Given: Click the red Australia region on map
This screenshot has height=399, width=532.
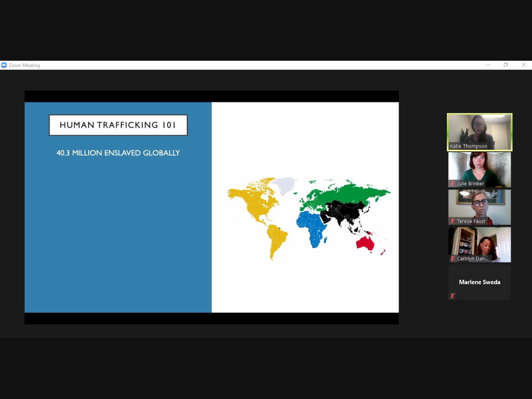Looking at the screenshot, I should pyautogui.click(x=365, y=243).
